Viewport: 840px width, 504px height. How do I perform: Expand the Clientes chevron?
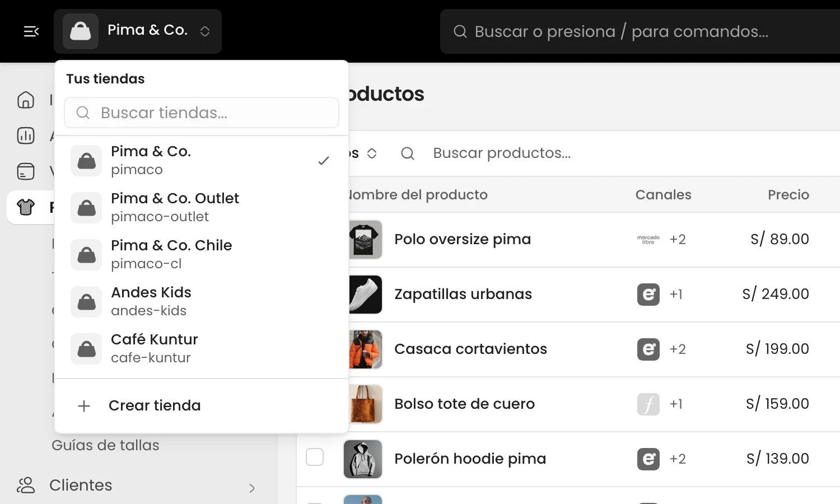(252, 488)
